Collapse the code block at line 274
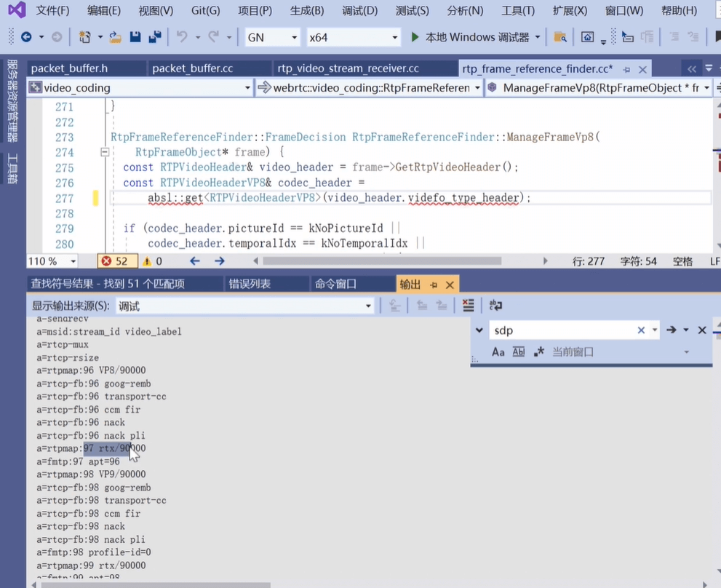The width and height of the screenshot is (721, 588). point(105,152)
